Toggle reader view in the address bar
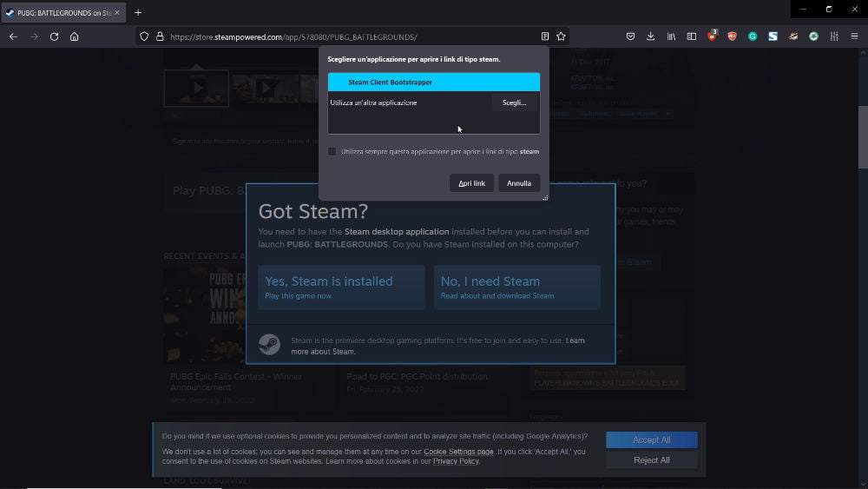868x489 pixels. tap(545, 36)
